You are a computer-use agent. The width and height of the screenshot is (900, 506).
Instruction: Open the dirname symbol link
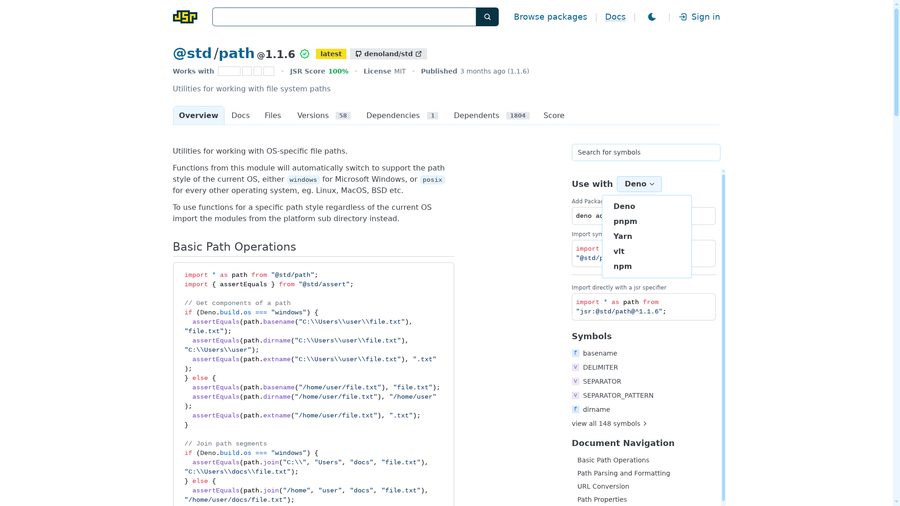[x=596, y=410]
